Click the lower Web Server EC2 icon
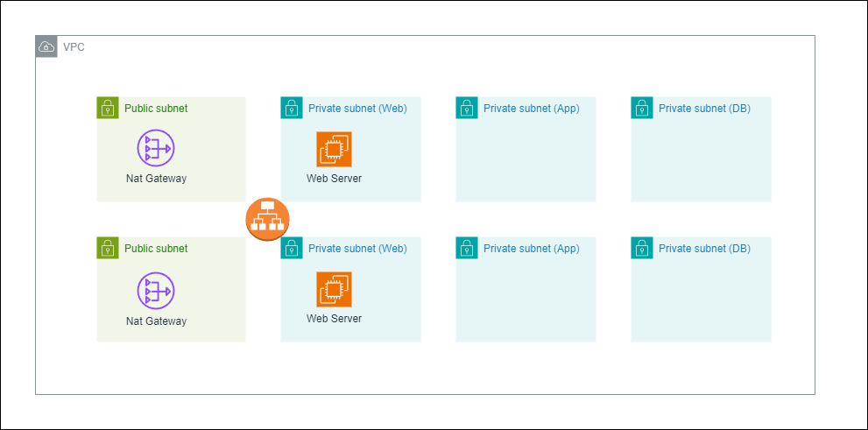 334,289
